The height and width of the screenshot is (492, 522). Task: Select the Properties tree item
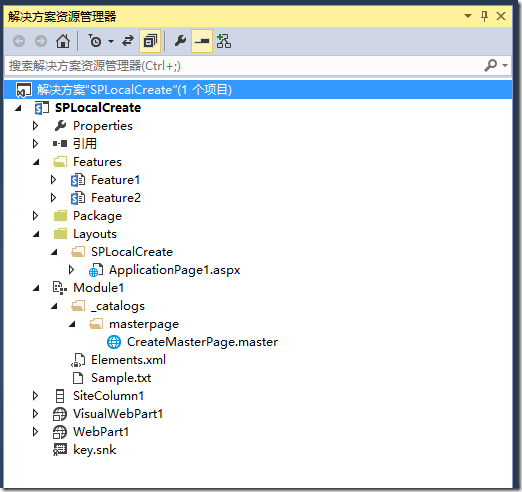103,126
